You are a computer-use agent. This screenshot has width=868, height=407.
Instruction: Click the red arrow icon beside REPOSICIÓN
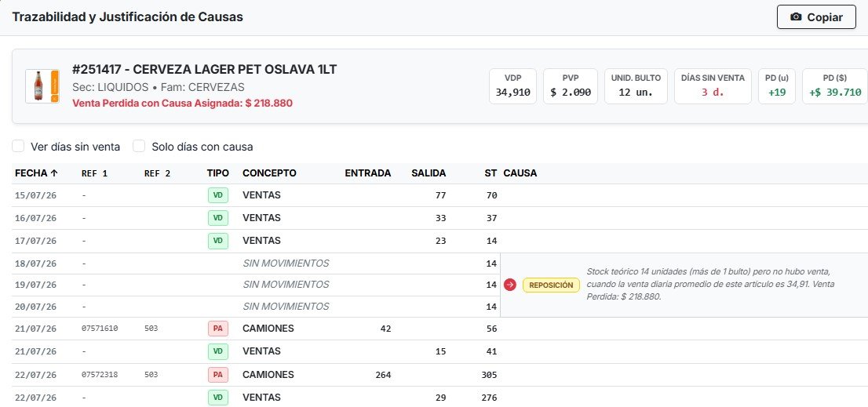(x=510, y=285)
